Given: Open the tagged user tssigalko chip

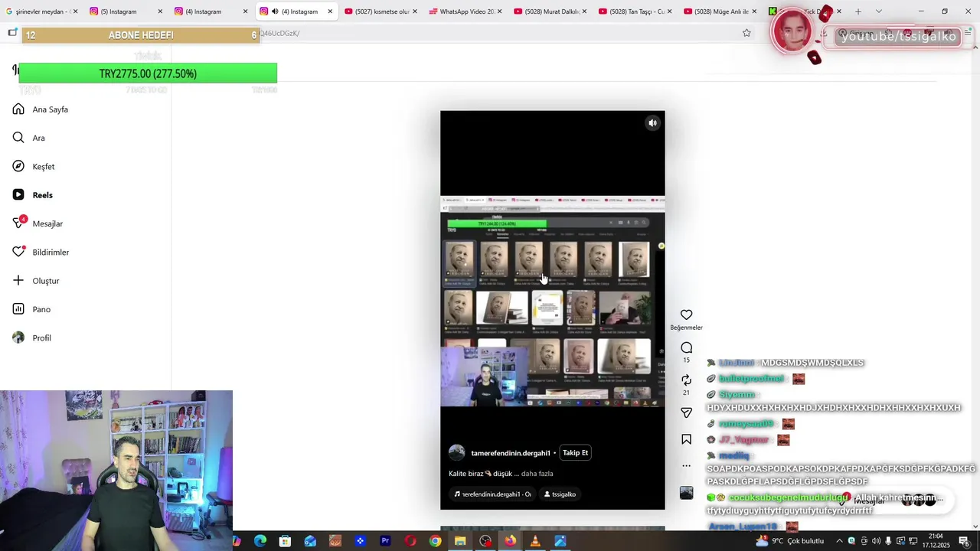Looking at the screenshot, I should click(560, 494).
